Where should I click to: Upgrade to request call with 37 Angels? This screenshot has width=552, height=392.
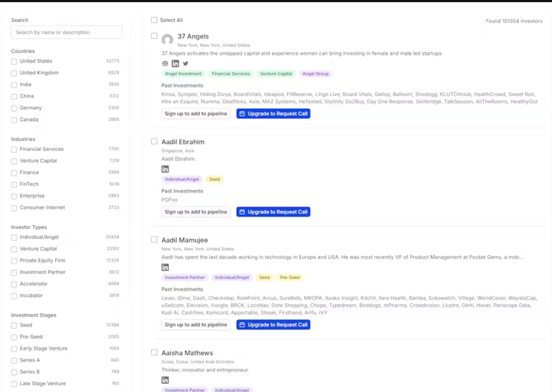(x=273, y=114)
